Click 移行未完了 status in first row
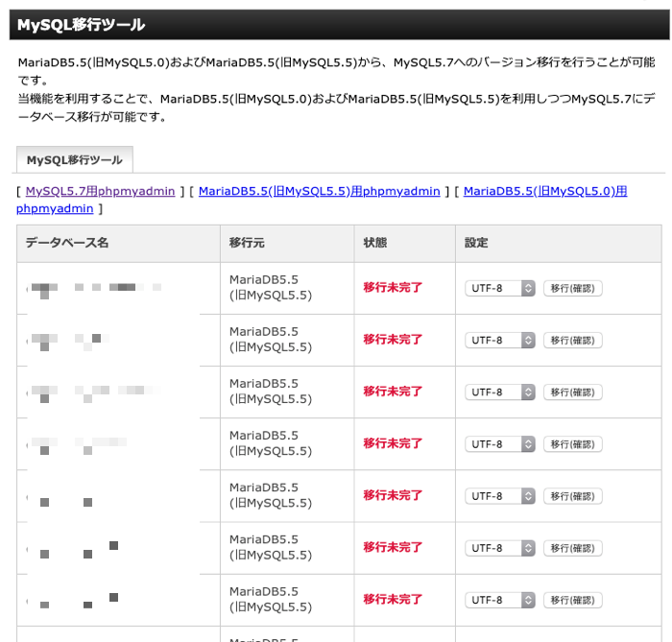Screen dimensions: 672x642 point(393,287)
